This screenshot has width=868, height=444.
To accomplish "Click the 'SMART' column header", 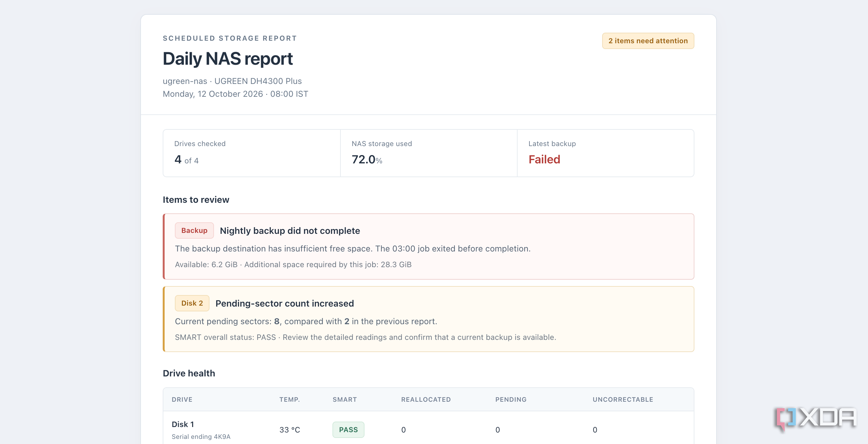I will tap(344, 399).
